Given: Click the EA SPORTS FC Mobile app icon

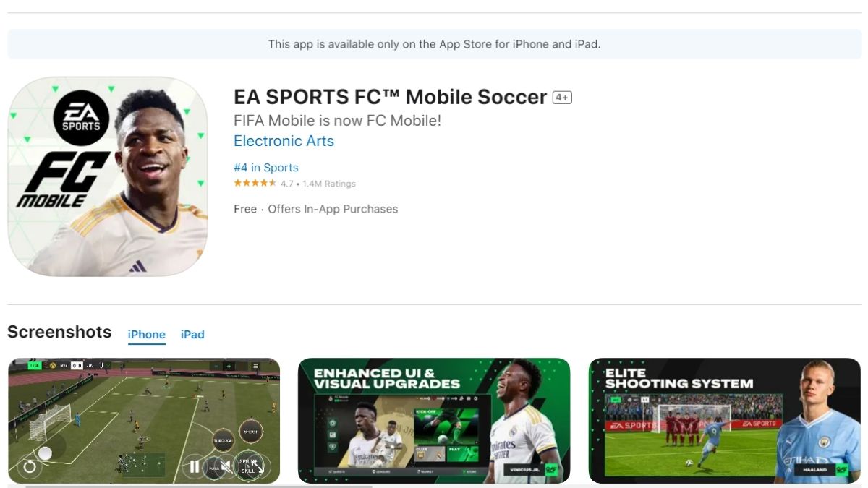Looking at the screenshot, I should [107, 176].
